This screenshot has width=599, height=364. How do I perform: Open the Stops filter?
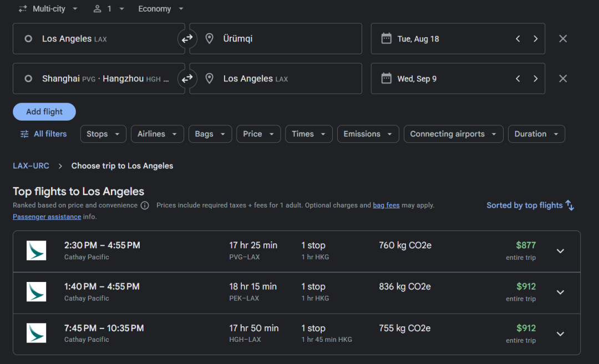coord(103,134)
